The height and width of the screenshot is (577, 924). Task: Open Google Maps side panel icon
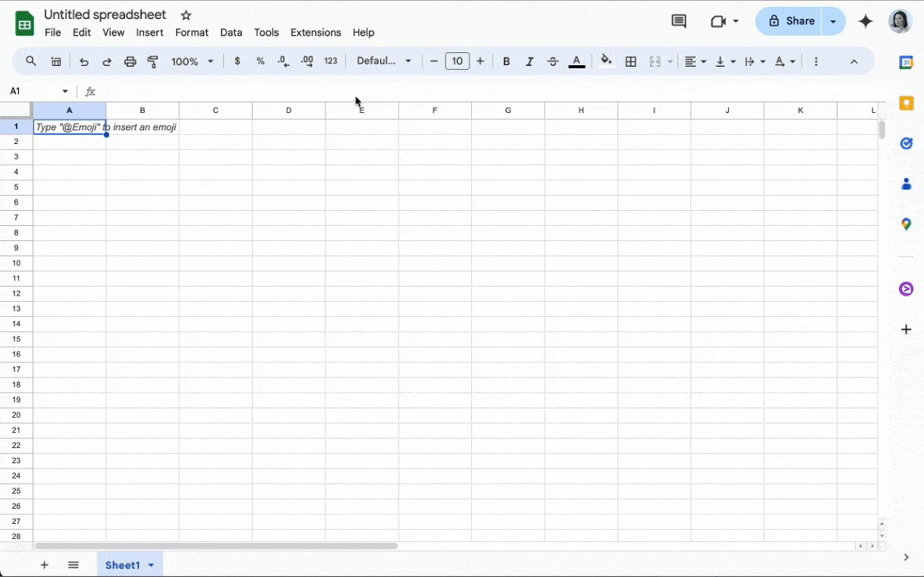point(906,224)
